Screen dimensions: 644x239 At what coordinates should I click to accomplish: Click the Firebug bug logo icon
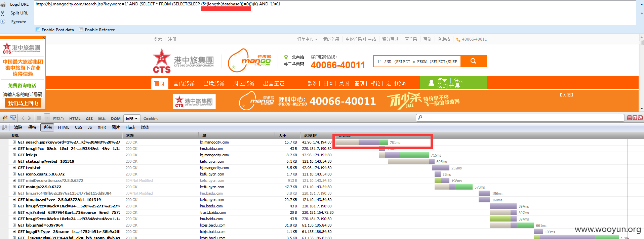pyautogui.click(x=5, y=118)
